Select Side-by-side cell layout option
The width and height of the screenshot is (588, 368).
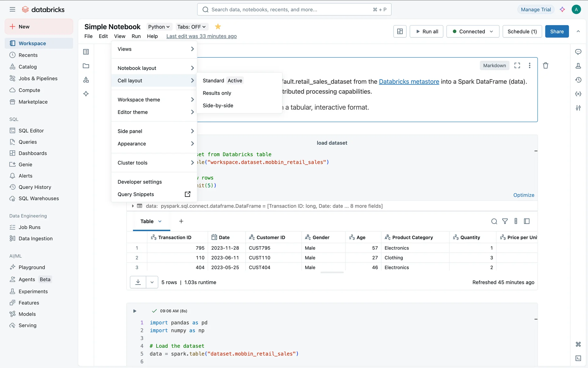(x=218, y=105)
